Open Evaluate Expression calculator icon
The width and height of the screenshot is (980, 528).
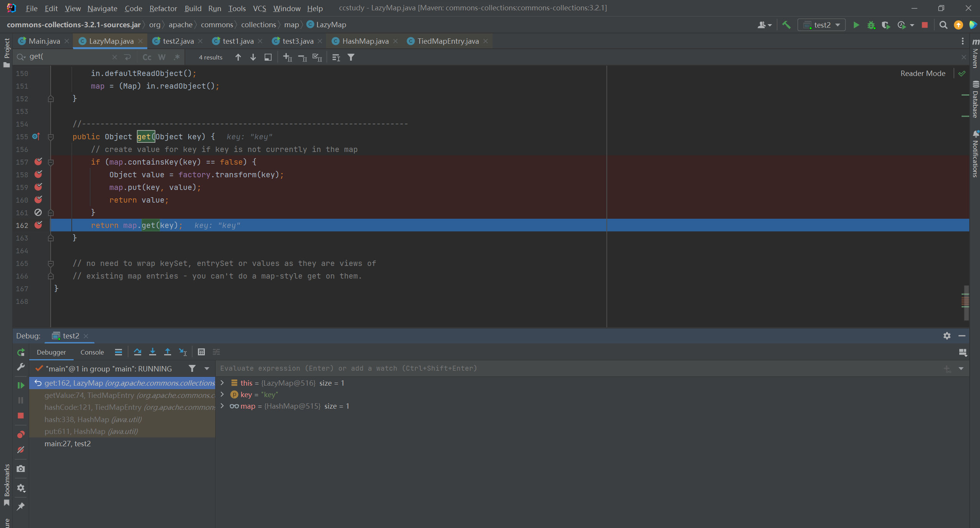(x=201, y=352)
